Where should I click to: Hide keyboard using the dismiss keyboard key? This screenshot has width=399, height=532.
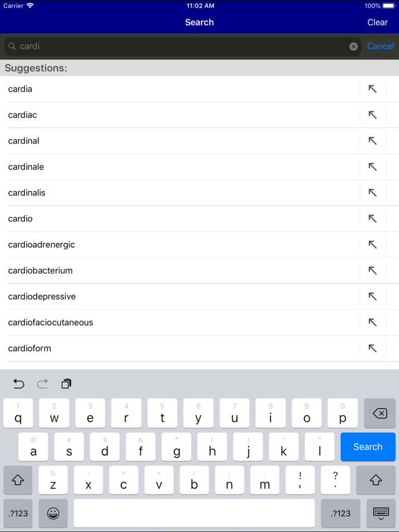point(381,513)
